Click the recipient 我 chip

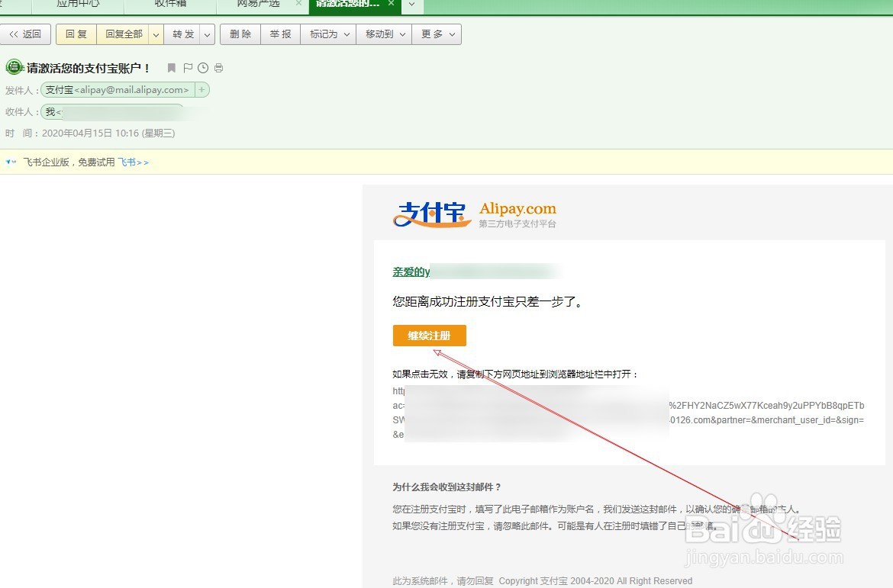coord(112,111)
